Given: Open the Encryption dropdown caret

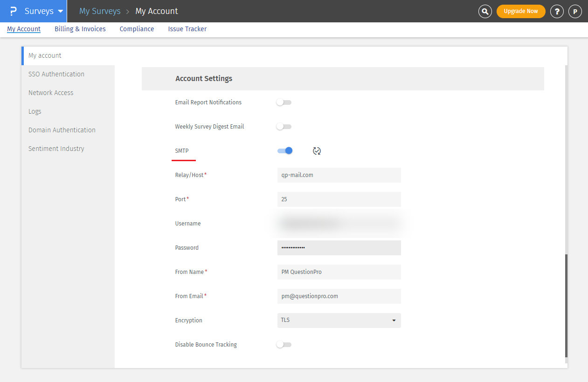Looking at the screenshot, I should (x=394, y=321).
